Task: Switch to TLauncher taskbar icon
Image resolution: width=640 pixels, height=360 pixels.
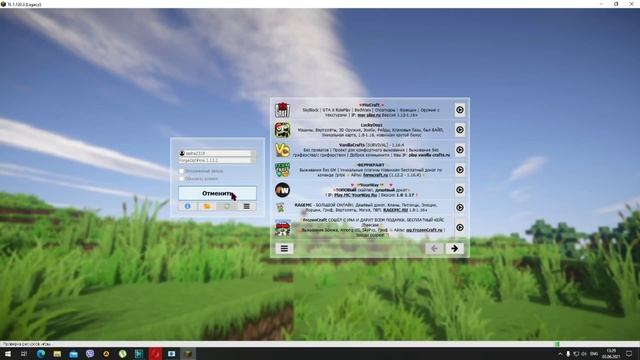Action: (x=188, y=354)
